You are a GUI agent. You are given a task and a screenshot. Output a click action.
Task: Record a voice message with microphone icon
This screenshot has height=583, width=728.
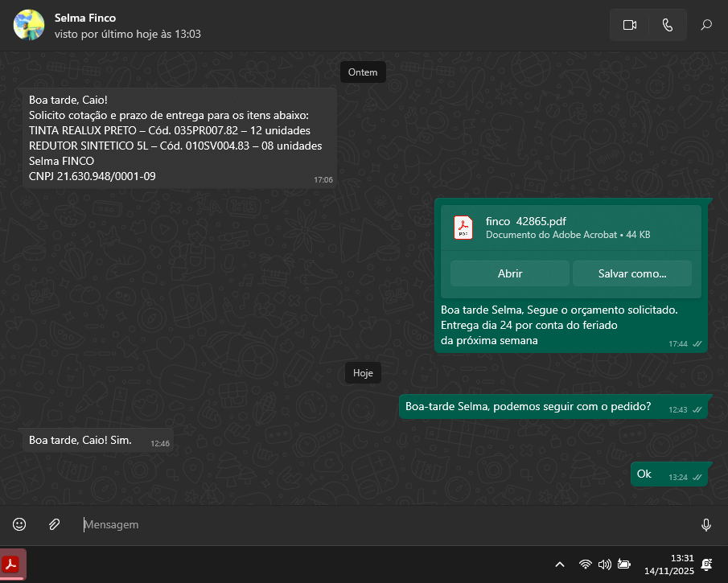tap(705, 524)
